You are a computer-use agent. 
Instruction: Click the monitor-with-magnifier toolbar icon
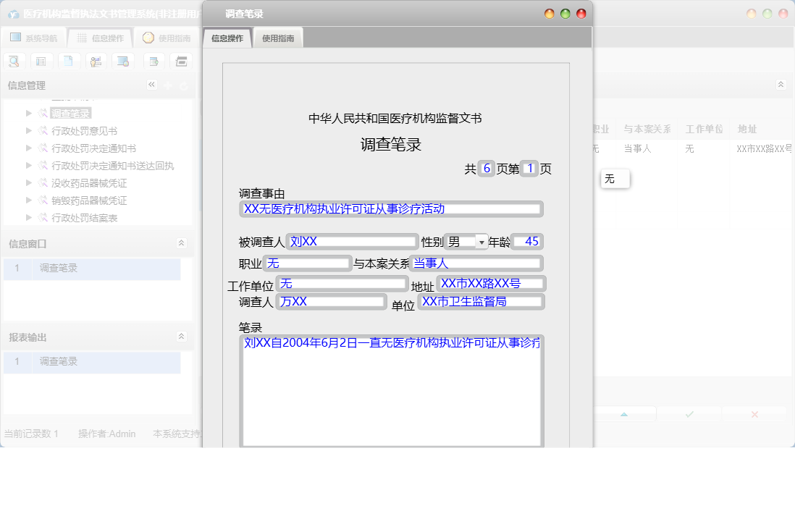pos(122,61)
